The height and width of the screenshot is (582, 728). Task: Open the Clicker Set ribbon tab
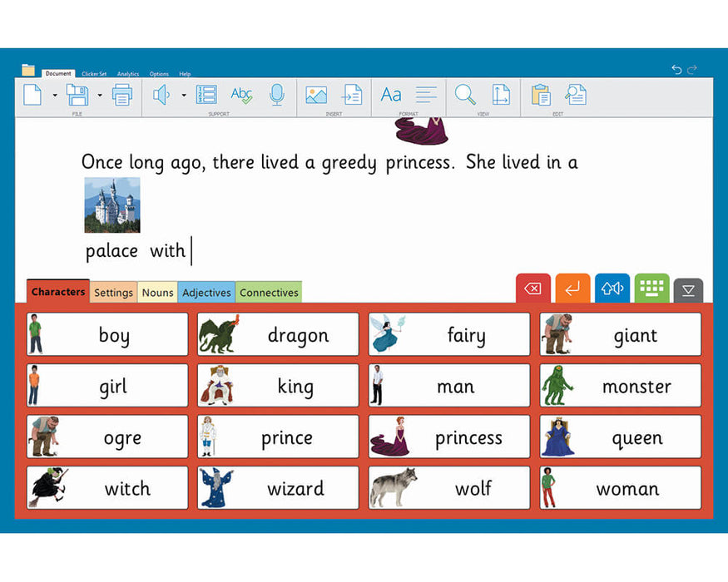click(94, 74)
